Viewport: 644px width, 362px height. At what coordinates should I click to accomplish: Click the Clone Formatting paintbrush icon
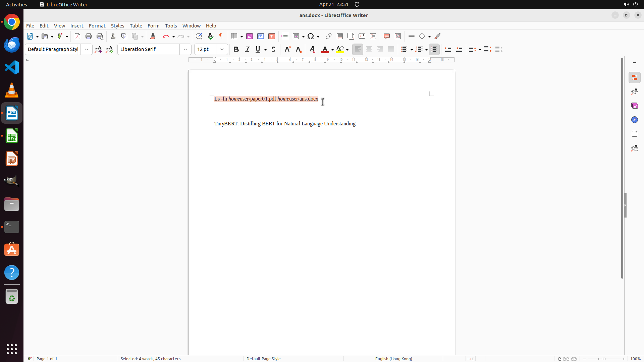pyautogui.click(x=153, y=36)
